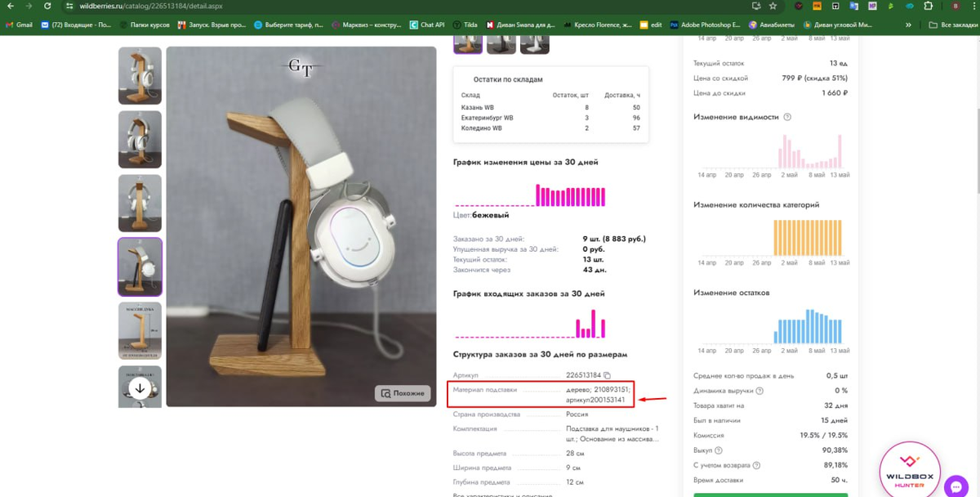This screenshot has height=497, width=980.
Task: Select the Массив дуба dimensions thumbnail
Action: (140, 331)
